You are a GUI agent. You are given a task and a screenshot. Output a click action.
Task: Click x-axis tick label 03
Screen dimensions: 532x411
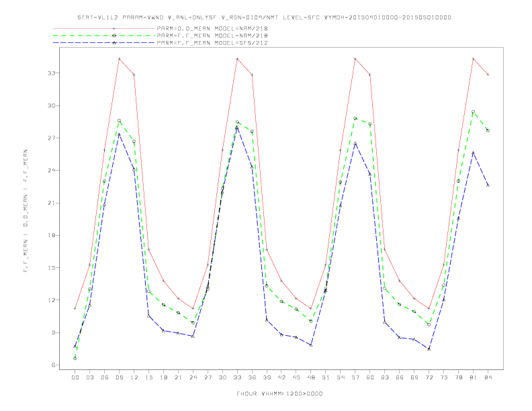coord(89,377)
